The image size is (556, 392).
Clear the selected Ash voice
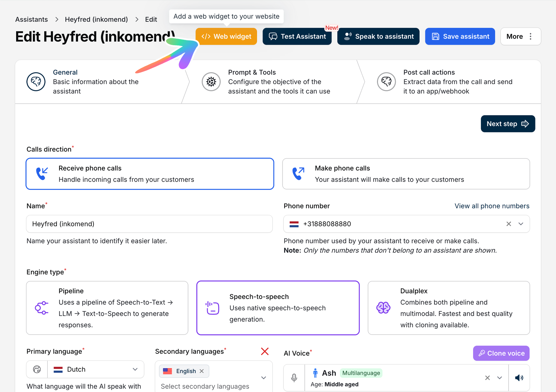pyautogui.click(x=488, y=378)
